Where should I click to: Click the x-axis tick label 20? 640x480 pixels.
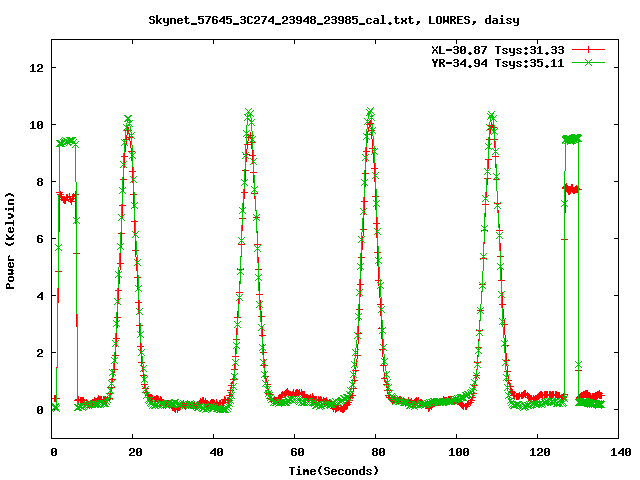point(135,452)
